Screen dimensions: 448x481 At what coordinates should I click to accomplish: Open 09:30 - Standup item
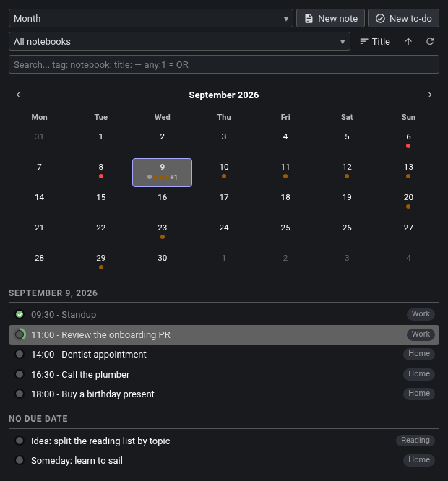(224, 314)
